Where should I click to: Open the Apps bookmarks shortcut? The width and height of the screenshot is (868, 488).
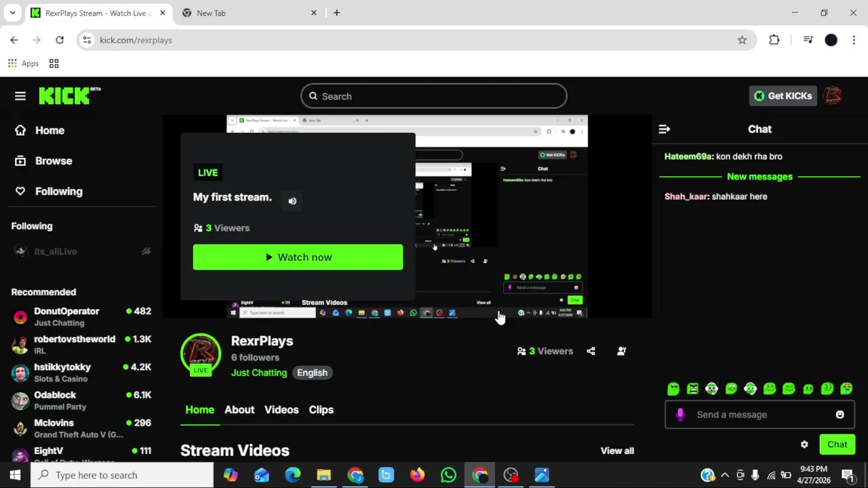[23, 63]
